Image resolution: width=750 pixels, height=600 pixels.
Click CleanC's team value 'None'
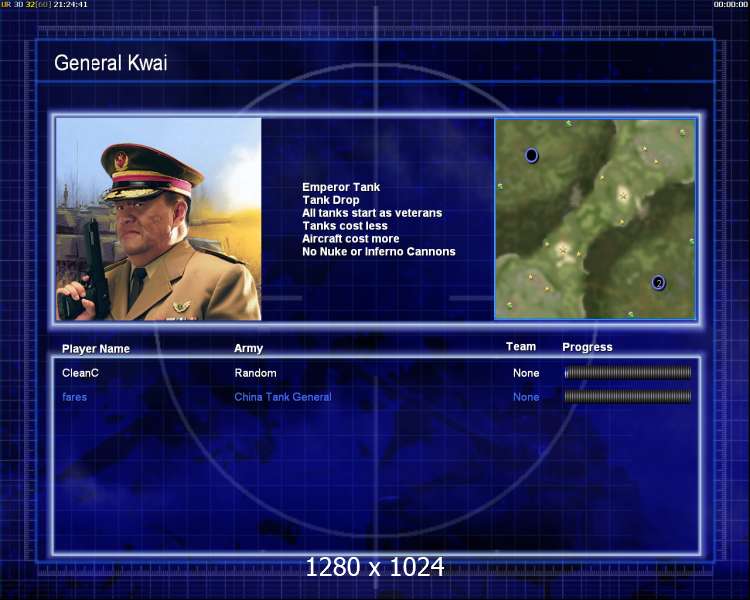coord(526,373)
